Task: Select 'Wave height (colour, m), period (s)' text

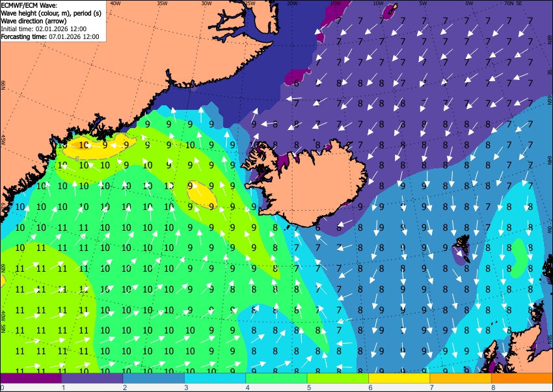Action: tap(51, 14)
